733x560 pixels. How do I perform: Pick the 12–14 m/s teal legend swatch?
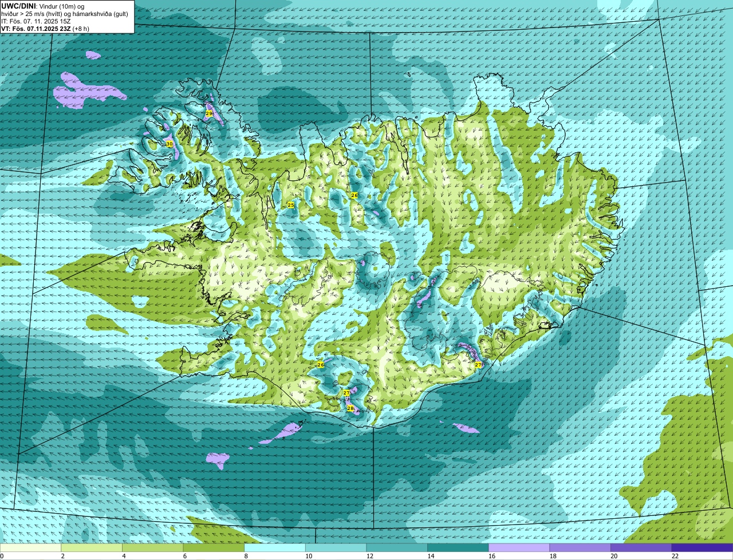pos(397,548)
